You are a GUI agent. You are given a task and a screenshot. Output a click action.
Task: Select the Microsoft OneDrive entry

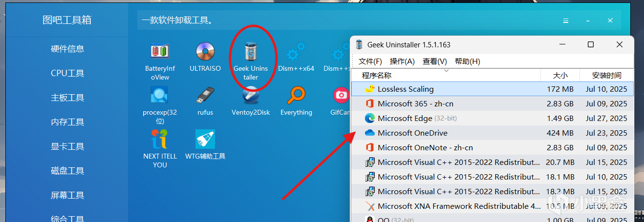[493, 133]
